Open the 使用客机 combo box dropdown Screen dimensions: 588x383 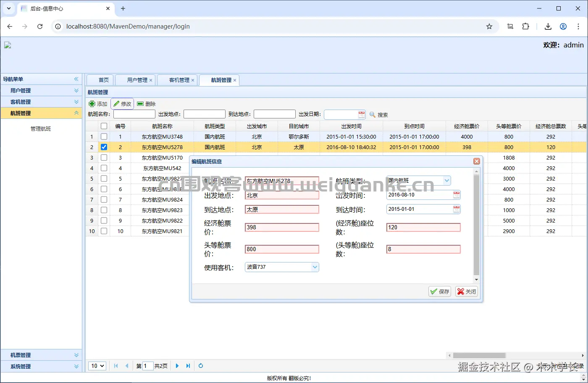tap(315, 267)
